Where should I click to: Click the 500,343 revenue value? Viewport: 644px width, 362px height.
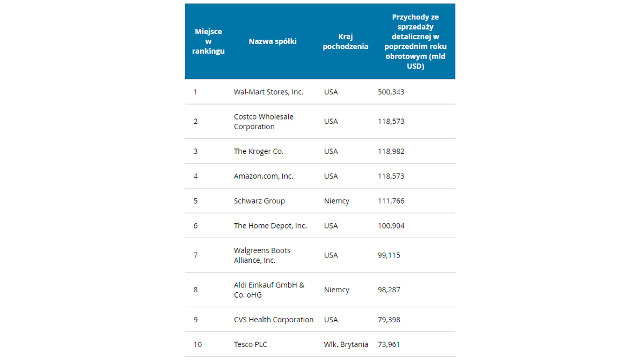point(391,92)
